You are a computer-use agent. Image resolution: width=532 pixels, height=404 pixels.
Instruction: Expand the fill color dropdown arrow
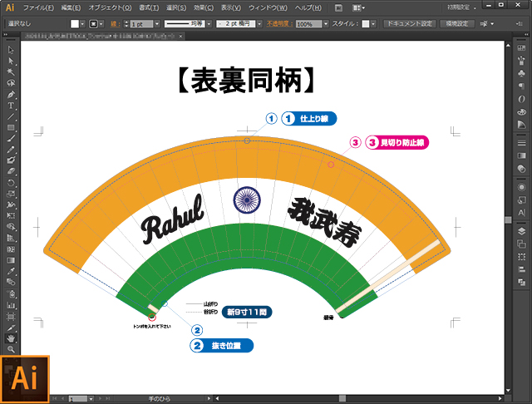(82, 24)
